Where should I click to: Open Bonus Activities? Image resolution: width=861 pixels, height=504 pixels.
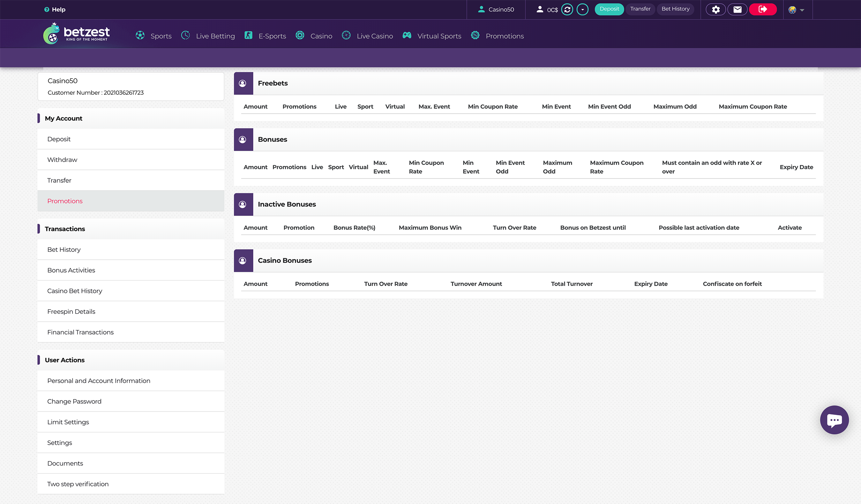131,270
